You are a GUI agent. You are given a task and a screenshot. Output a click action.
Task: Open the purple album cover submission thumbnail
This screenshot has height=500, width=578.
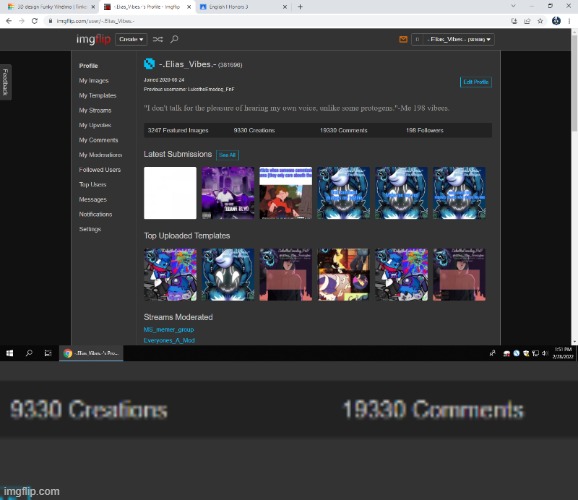[228, 193]
